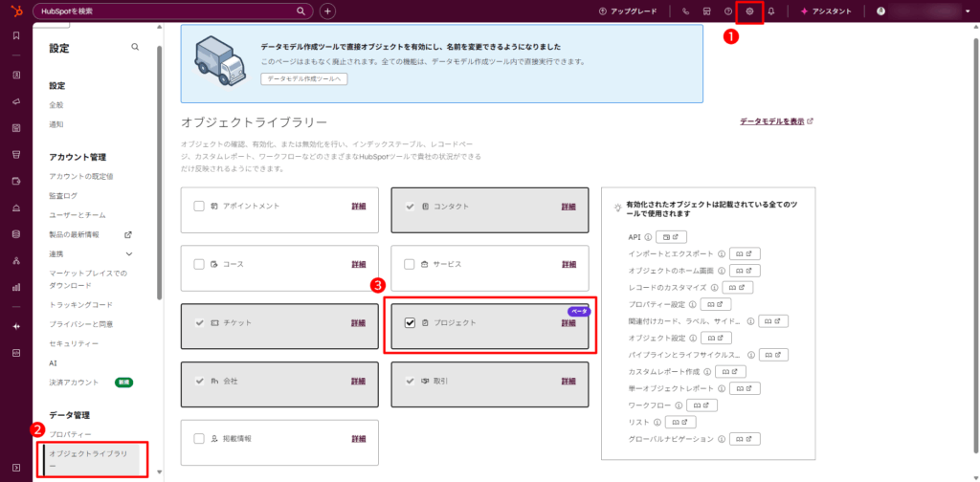
Task: Open the Bookmarks icon in left navigation
Action: click(16, 35)
